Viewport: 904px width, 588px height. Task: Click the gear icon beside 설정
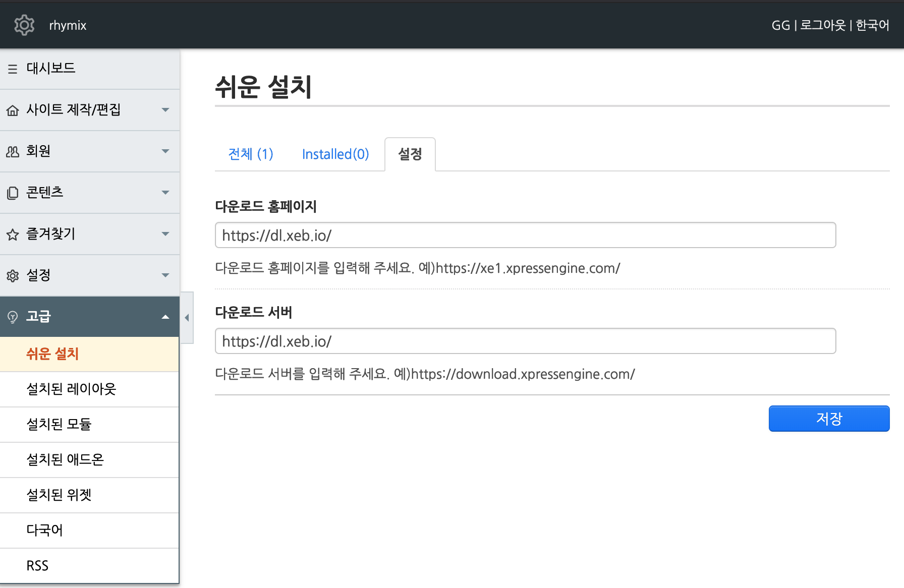(13, 275)
